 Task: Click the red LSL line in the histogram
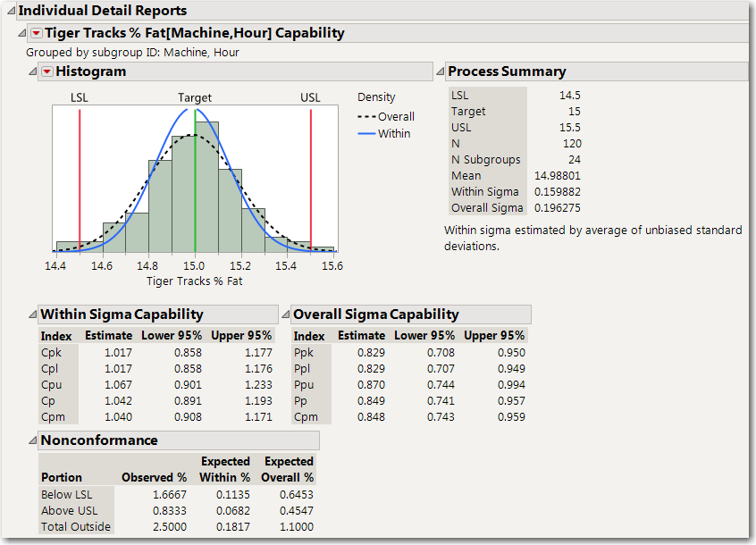(80, 180)
